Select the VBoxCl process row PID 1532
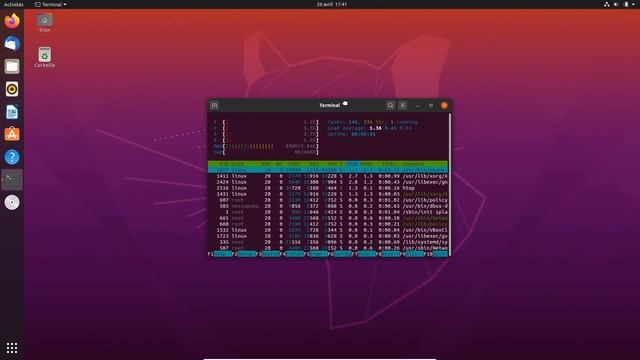The width and height of the screenshot is (640, 360). point(328,230)
